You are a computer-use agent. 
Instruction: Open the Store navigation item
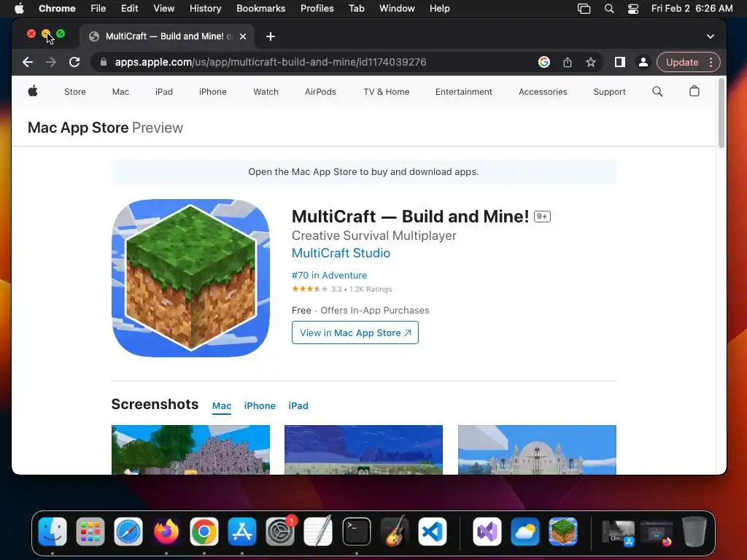click(75, 91)
